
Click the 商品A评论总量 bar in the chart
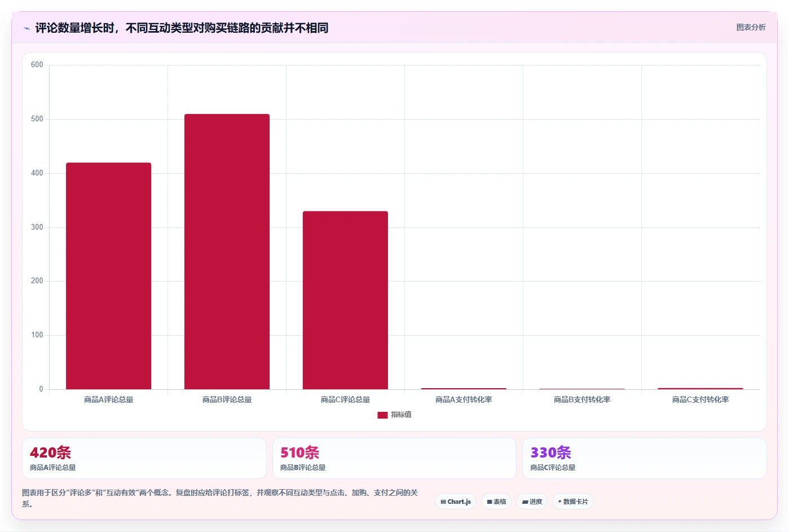[x=108, y=276]
